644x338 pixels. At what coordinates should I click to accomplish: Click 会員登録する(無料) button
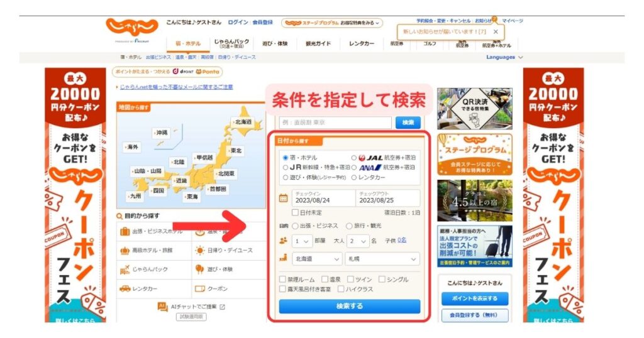click(x=475, y=315)
